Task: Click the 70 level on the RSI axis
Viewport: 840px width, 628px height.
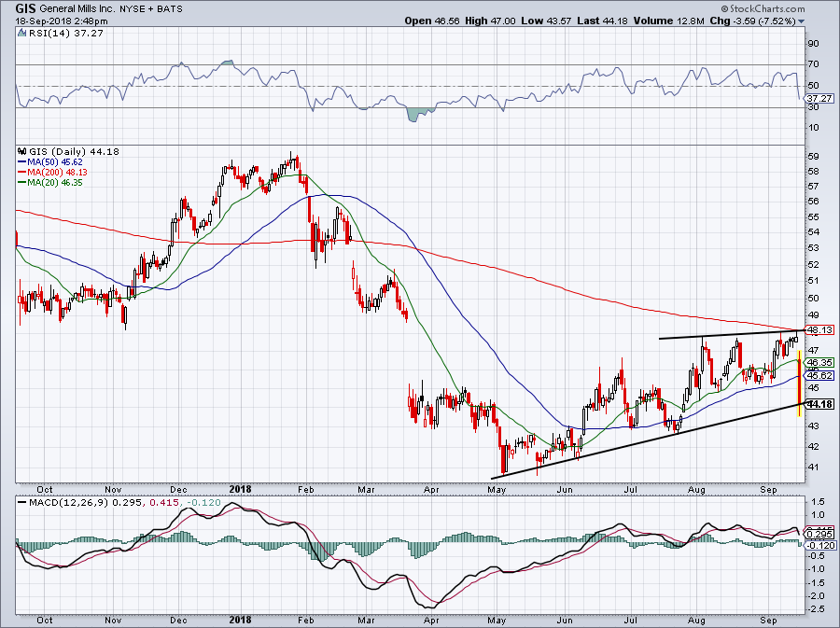Action: tap(813, 64)
